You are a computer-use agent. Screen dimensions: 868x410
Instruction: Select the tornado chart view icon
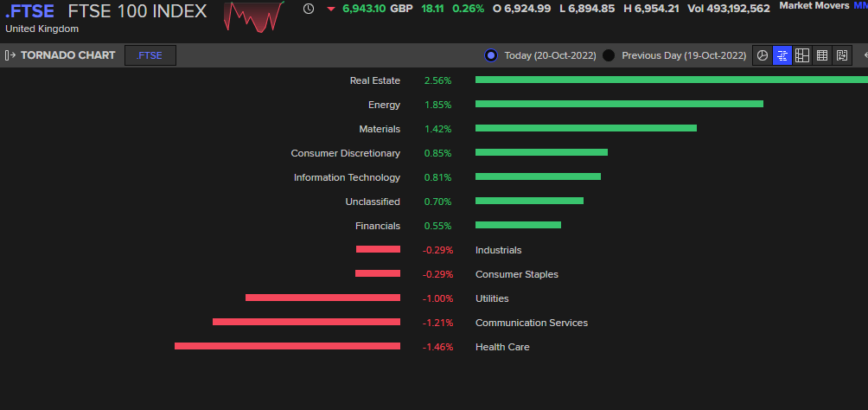tap(782, 55)
